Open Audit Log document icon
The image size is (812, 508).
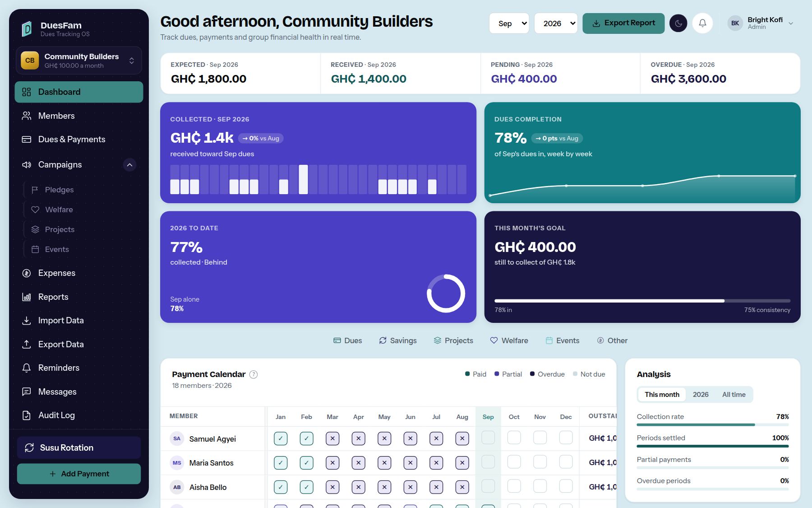[27, 415]
